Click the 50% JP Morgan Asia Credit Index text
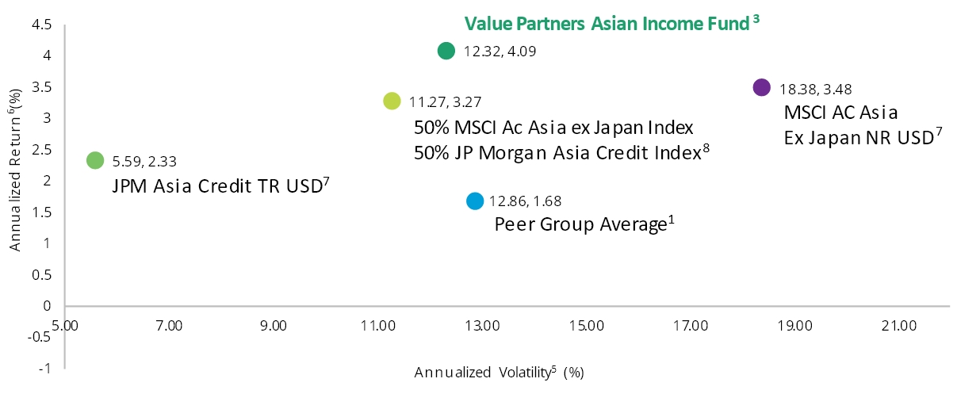This screenshot has height=394, width=980. click(561, 152)
